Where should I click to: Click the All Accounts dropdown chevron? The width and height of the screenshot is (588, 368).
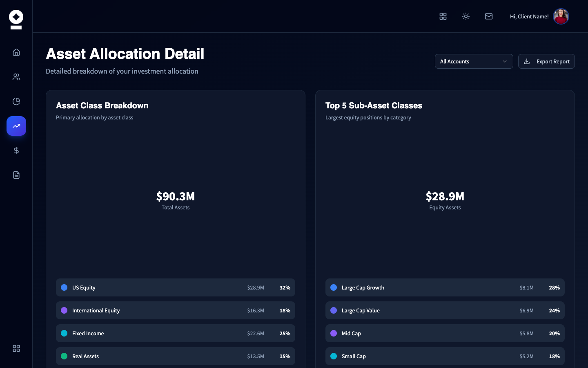[505, 61]
